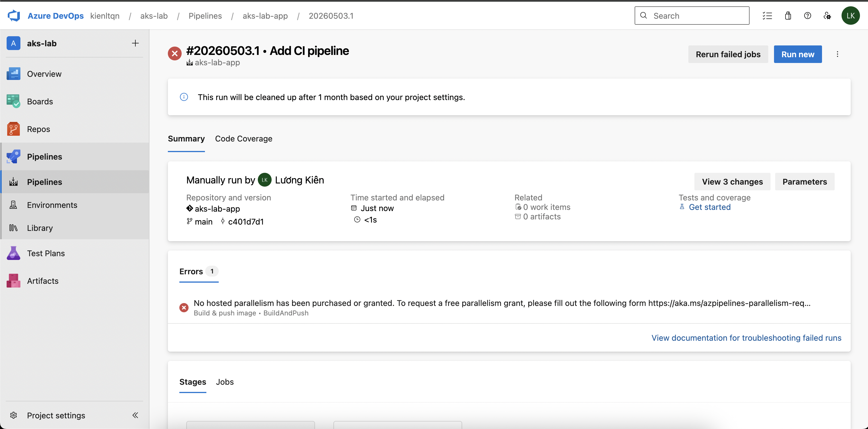Click the failed run red status icon

coord(174,53)
